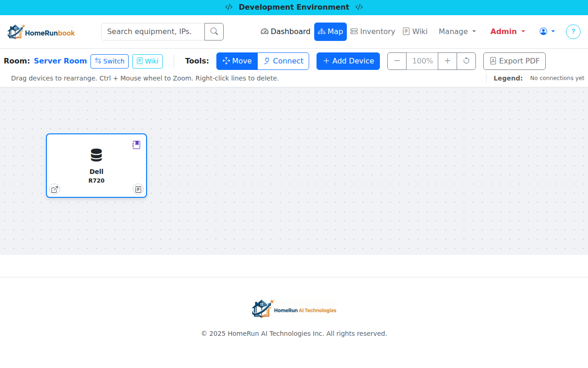Image resolution: width=588 pixels, height=368 pixels.
Task: Click the search magnifier button
Action: (x=214, y=32)
